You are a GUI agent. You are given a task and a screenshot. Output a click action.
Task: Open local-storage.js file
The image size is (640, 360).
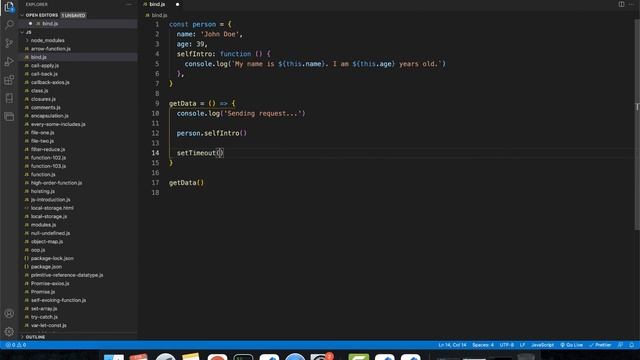pos(49,216)
